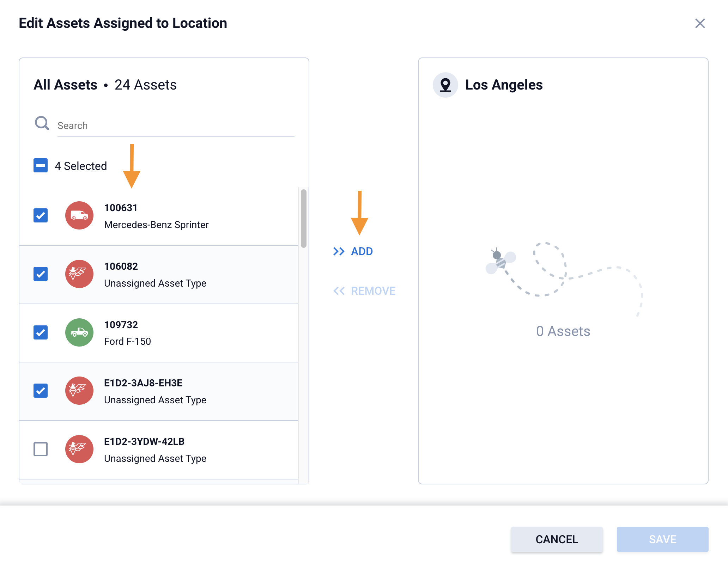Click the Los Angeles location pin icon
Viewport: 728px width, 569px height.
pos(445,85)
